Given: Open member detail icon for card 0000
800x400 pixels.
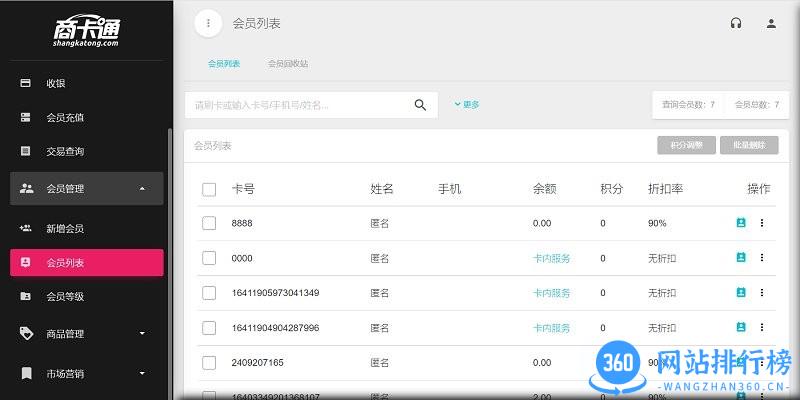Looking at the screenshot, I should [x=741, y=258].
